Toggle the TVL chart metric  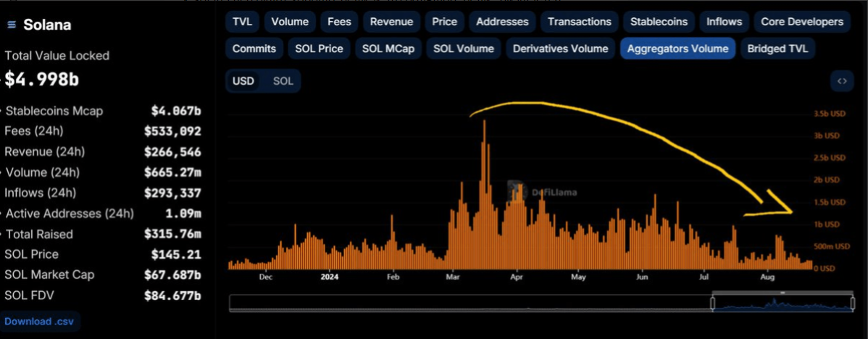(242, 22)
